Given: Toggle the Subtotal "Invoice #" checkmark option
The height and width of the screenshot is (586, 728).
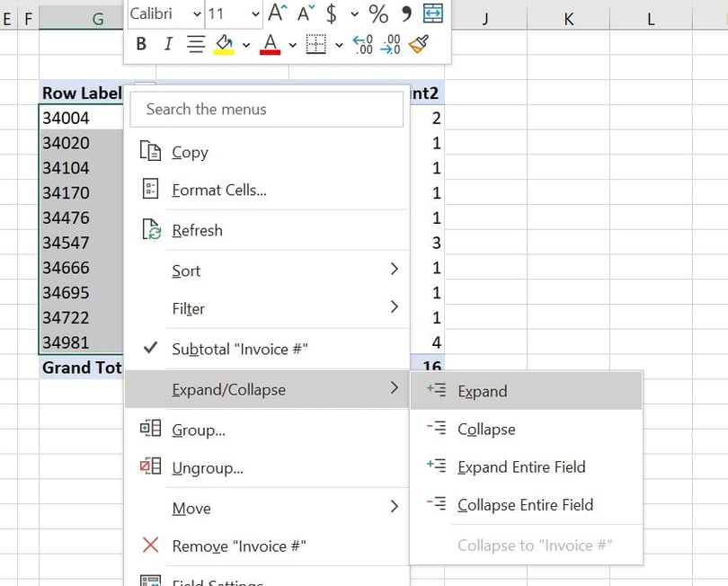Looking at the screenshot, I should 239,349.
